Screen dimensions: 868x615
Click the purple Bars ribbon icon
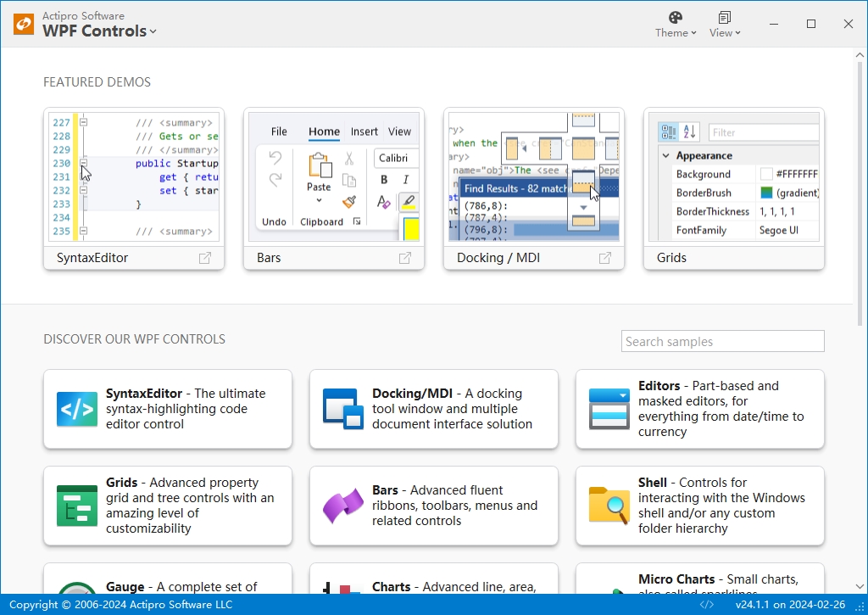pos(343,506)
